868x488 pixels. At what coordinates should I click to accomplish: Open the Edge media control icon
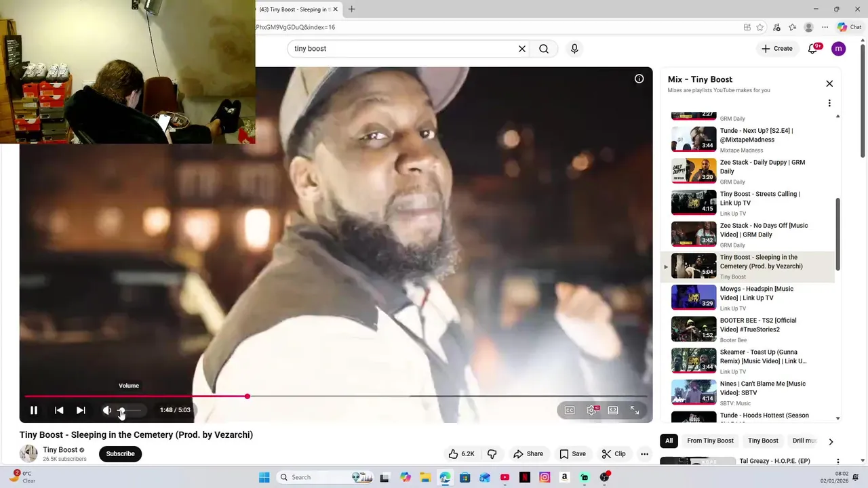click(x=776, y=27)
